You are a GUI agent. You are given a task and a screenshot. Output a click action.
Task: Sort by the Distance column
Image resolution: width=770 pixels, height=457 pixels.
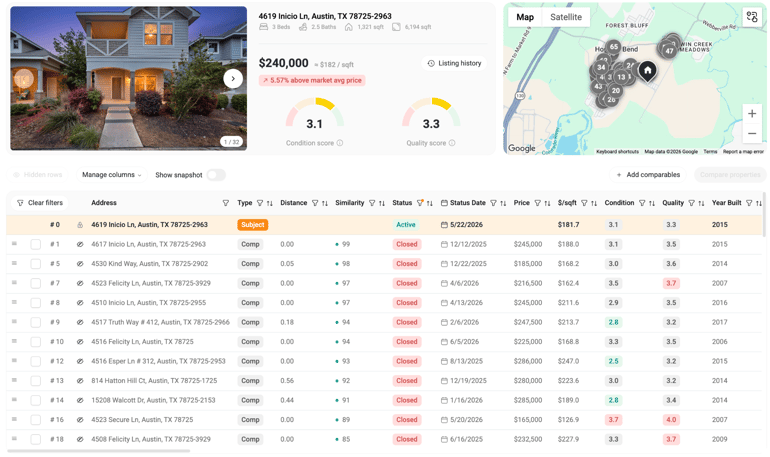[x=325, y=203]
